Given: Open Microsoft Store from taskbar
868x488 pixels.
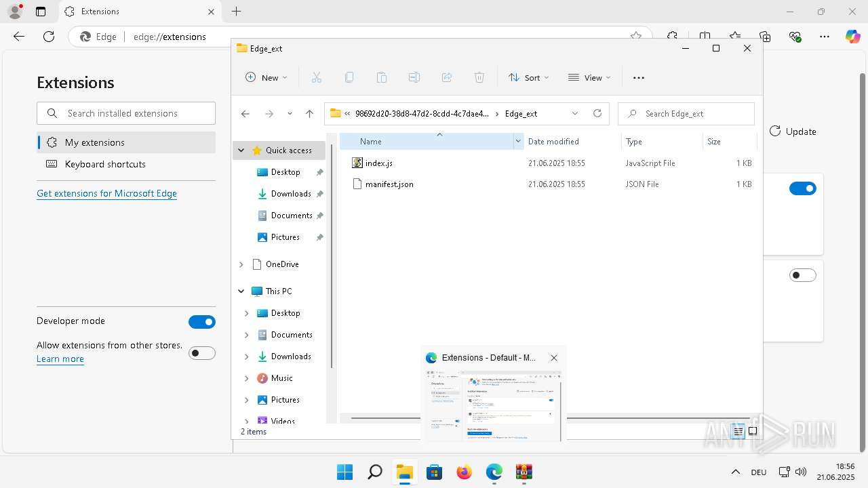Looking at the screenshot, I should 434,472.
